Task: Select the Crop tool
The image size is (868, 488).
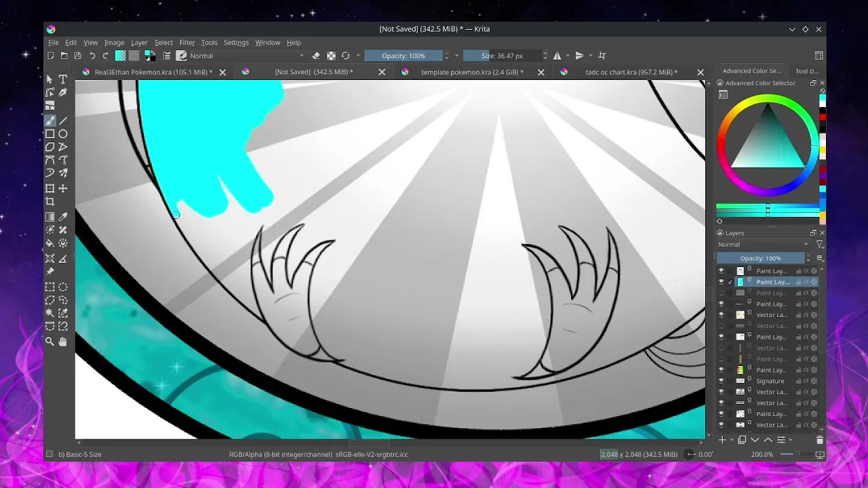Action: point(50,202)
